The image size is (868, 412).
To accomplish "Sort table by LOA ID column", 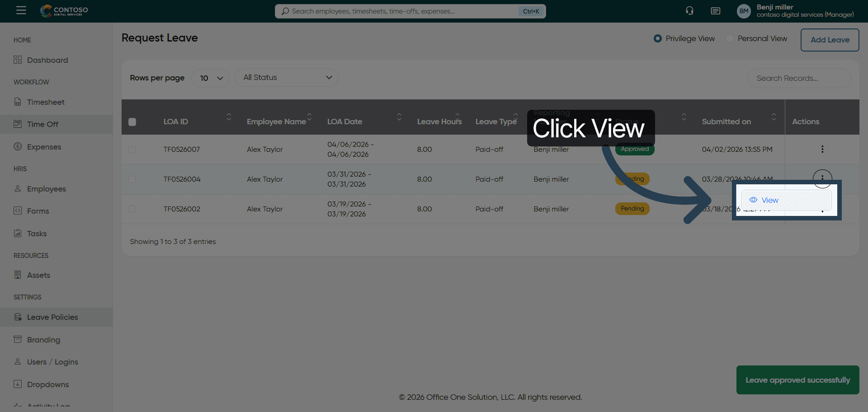I will [x=229, y=117].
